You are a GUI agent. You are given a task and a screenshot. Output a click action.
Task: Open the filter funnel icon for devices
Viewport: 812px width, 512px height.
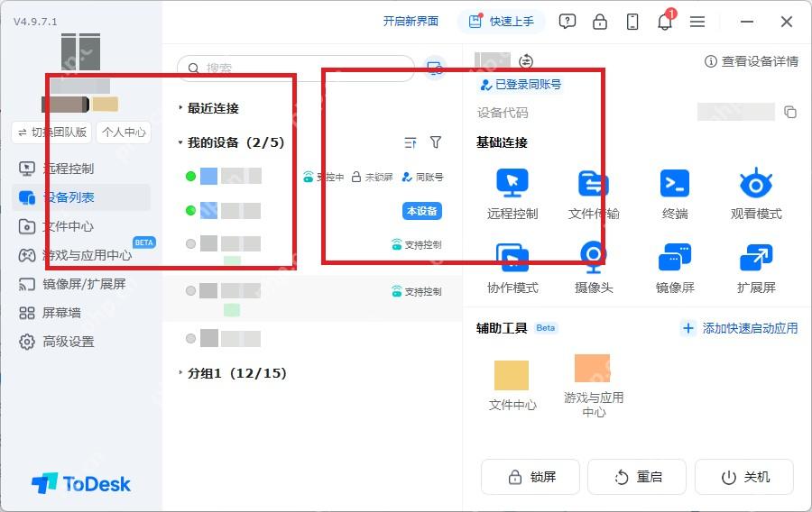436,142
